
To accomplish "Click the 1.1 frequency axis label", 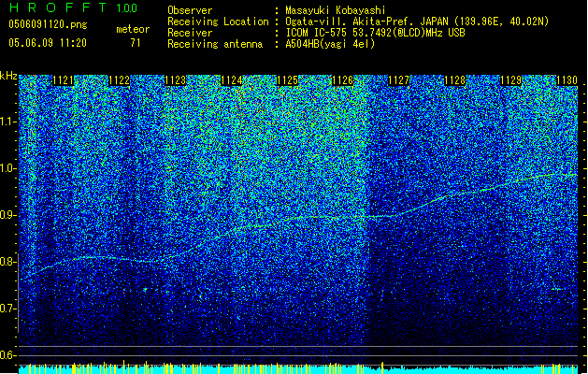I will [8, 122].
